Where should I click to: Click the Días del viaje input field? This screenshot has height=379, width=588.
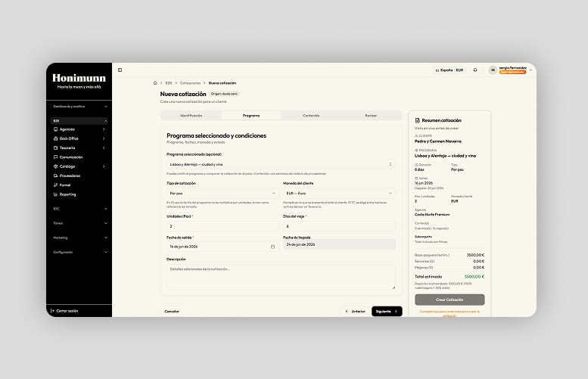tap(339, 226)
